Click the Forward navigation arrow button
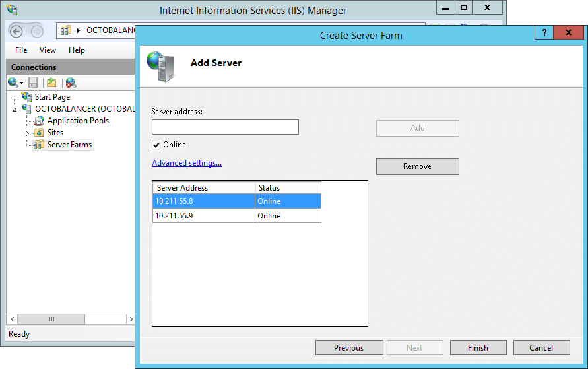Viewport: 588px width, 369px height. tap(36, 31)
